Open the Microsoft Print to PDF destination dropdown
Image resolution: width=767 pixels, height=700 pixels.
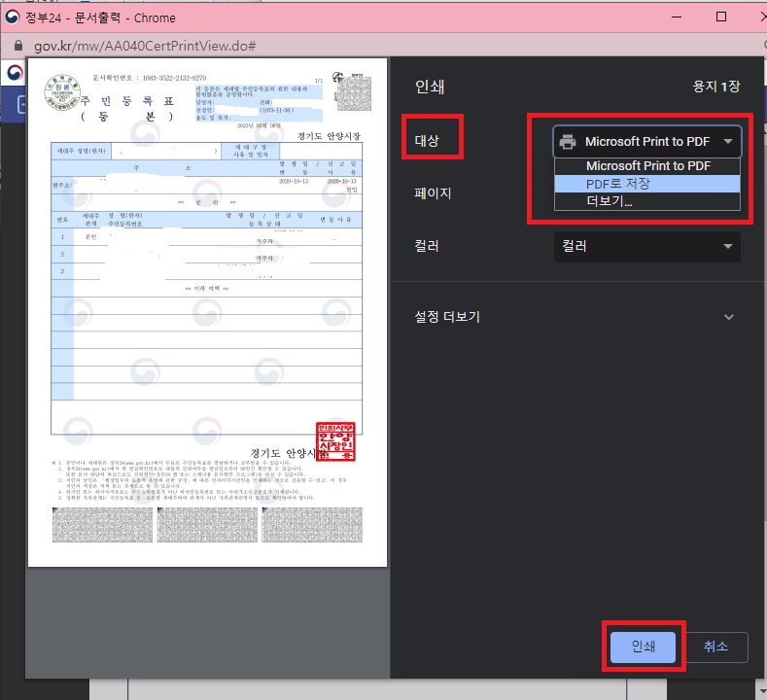pos(646,141)
